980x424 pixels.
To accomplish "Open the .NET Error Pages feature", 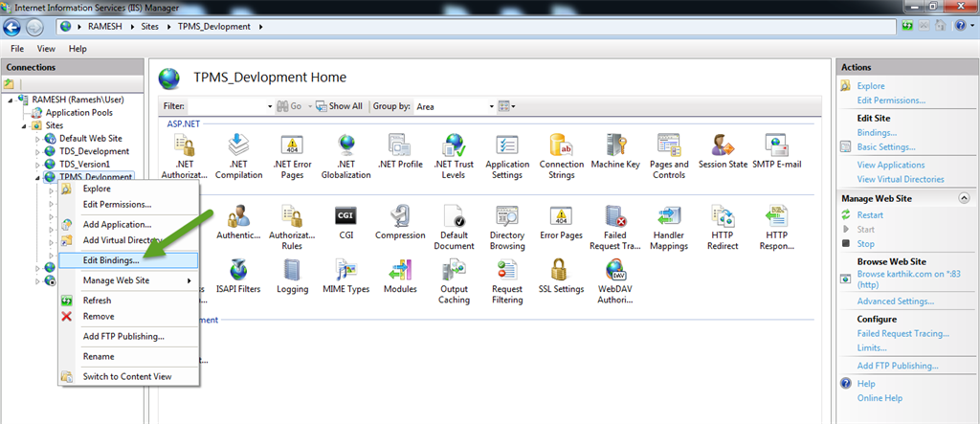I will 293,157.
